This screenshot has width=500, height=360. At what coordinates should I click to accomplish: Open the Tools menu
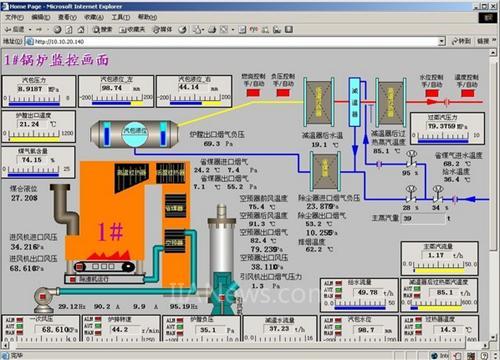pyautogui.click(x=120, y=17)
